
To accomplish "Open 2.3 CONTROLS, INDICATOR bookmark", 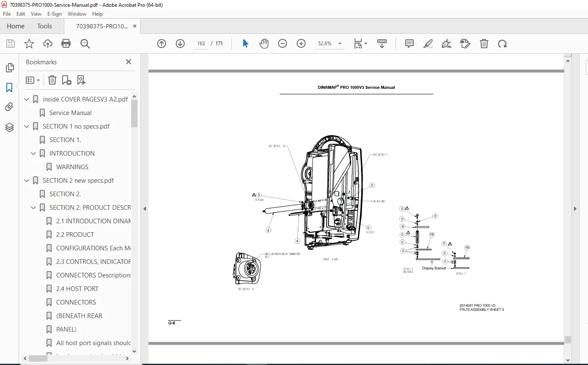I will click(x=93, y=262).
